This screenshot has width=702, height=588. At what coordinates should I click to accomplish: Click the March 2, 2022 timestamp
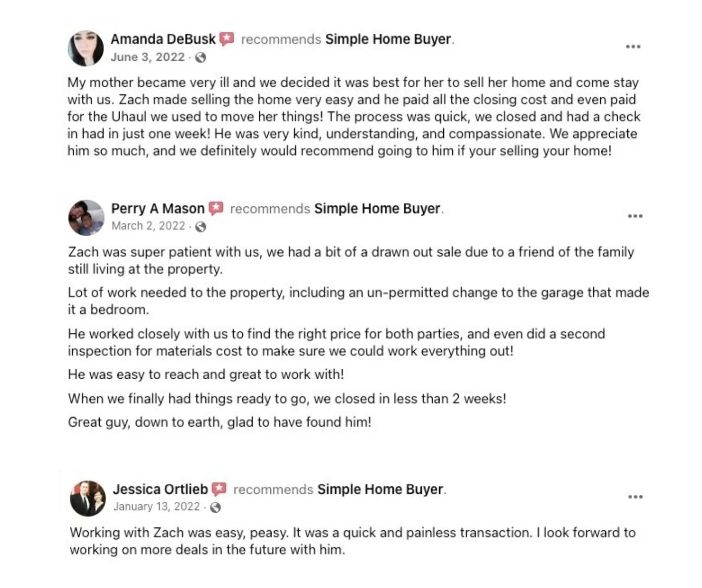point(148,226)
